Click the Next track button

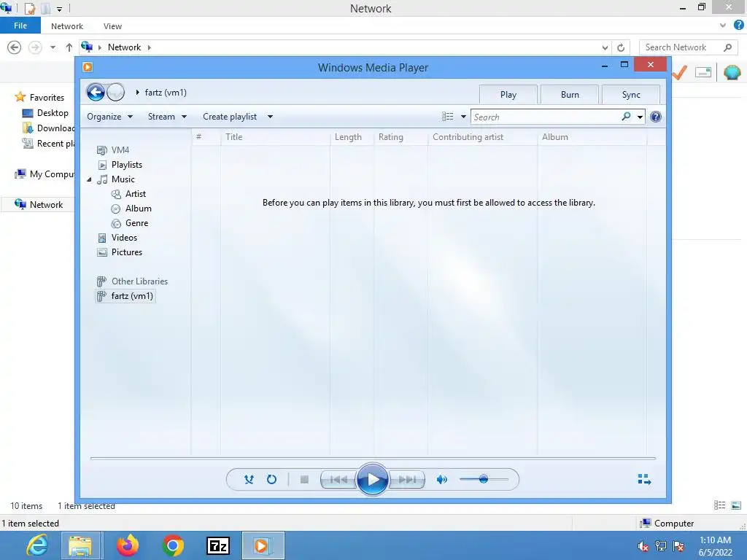coord(407,480)
